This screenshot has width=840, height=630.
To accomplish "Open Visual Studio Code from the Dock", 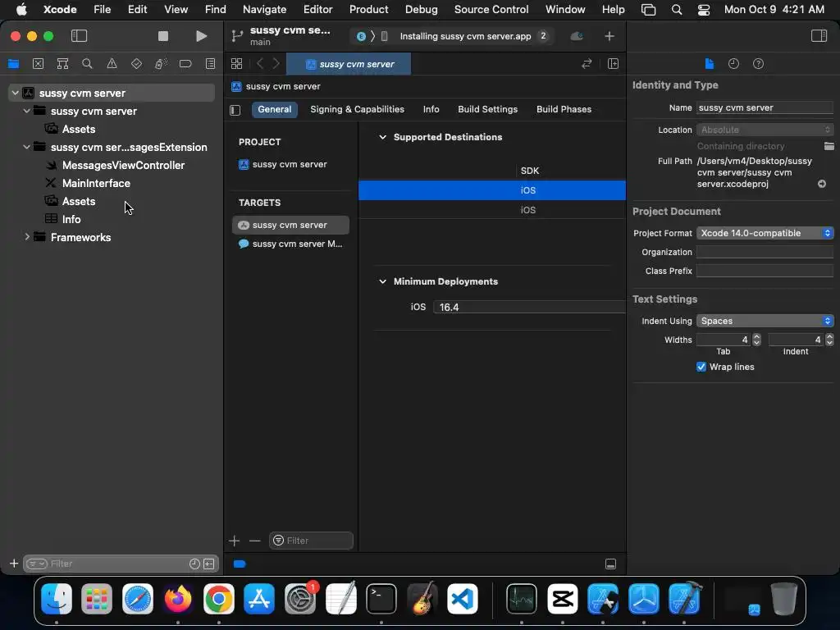I will (x=463, y=599).
